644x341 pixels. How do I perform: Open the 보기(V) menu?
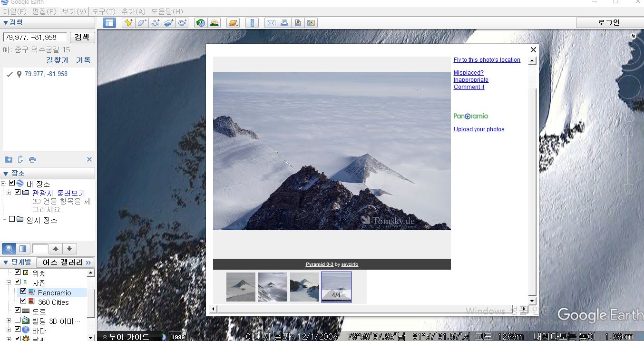click(74, 11)
